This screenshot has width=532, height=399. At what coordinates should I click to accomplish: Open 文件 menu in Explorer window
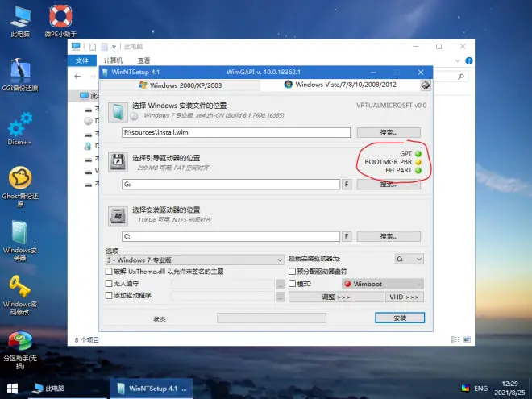click(82, 60)
